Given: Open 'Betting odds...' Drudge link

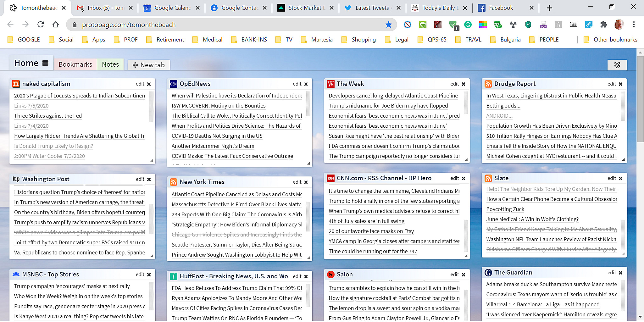Looking at the screenshot, I should click(503, 106).
